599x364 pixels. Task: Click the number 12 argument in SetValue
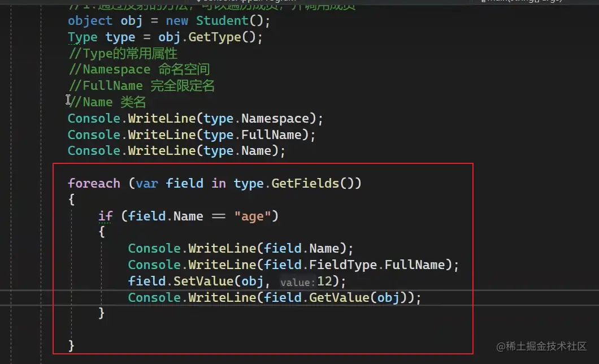point(324,281)
